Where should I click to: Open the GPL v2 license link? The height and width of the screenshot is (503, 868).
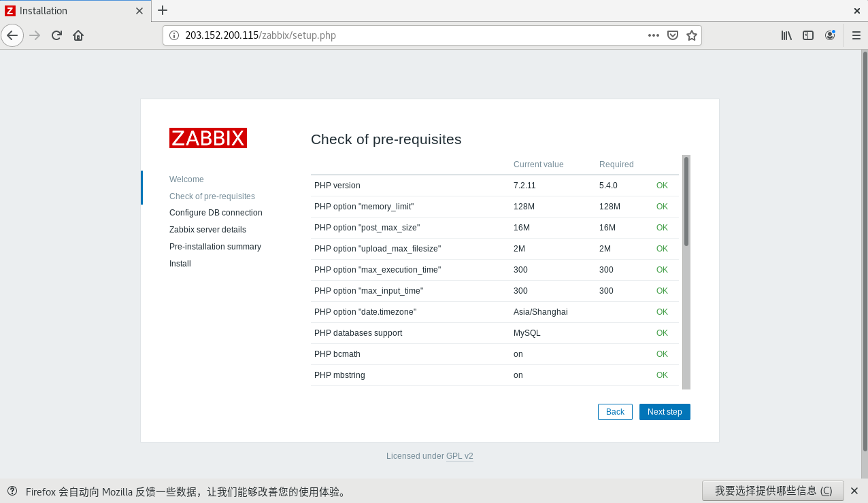[x=459, y=456]
